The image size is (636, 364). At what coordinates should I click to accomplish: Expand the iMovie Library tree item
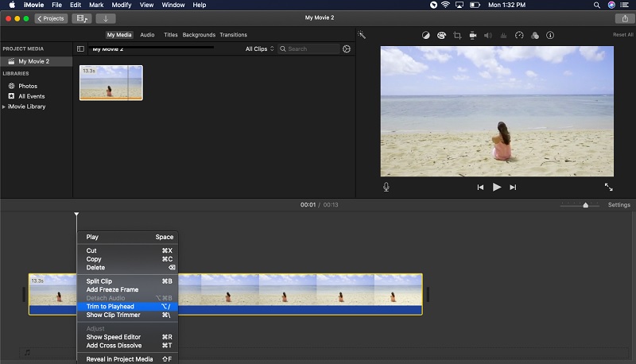[x=4, y=106]
